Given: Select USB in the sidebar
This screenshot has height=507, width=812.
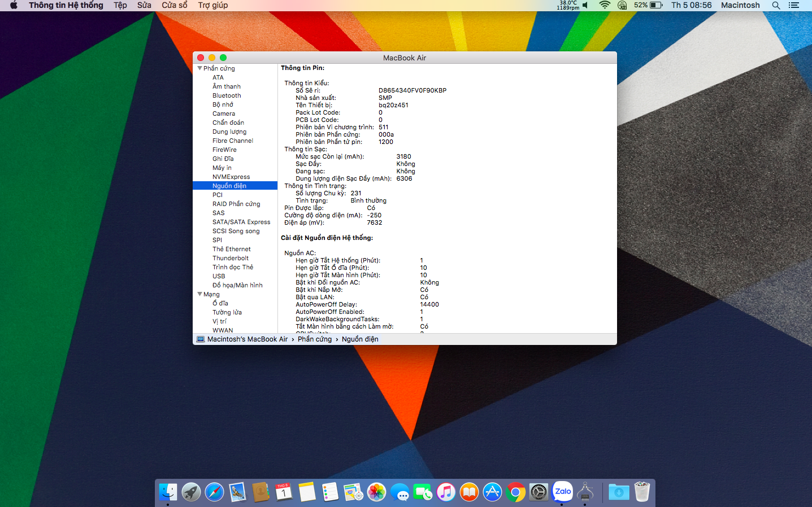Looking at the screenshot, I should coord(219,276).
